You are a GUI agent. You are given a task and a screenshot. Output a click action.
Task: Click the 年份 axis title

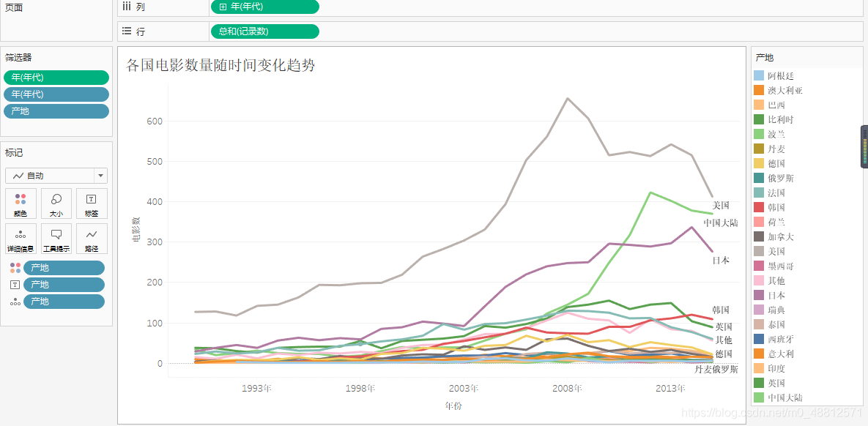click(453, 406)
